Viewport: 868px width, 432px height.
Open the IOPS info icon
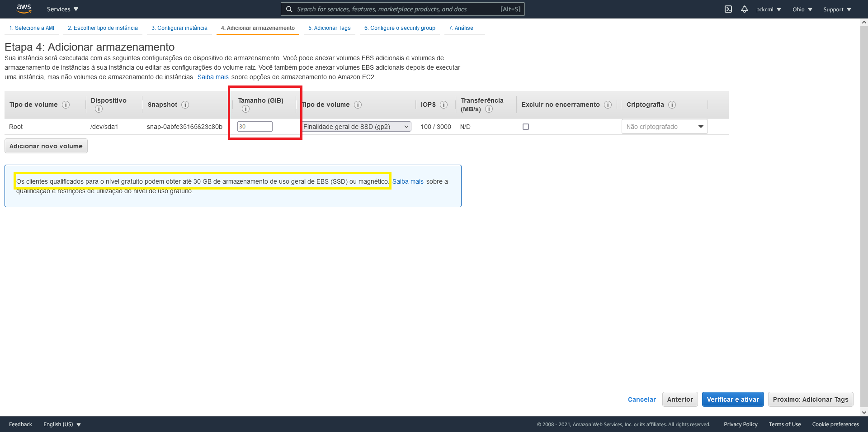[x=445, y=104]
